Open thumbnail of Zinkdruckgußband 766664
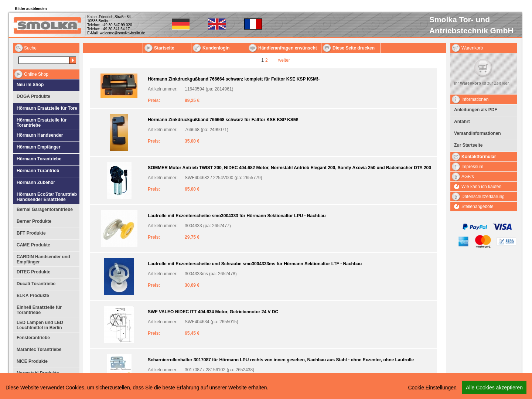The height and width of the screenshot is (399, 532). [119, 86]
